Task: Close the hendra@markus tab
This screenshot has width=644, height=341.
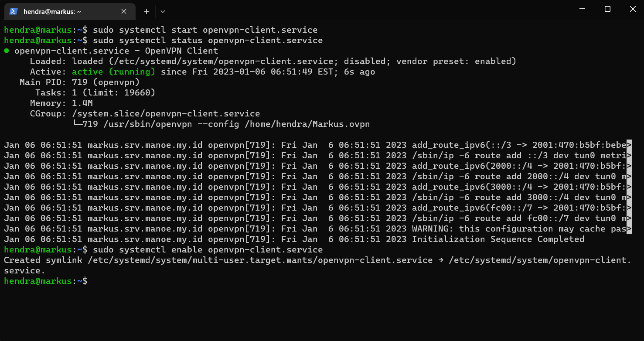Action: point(124,11)
